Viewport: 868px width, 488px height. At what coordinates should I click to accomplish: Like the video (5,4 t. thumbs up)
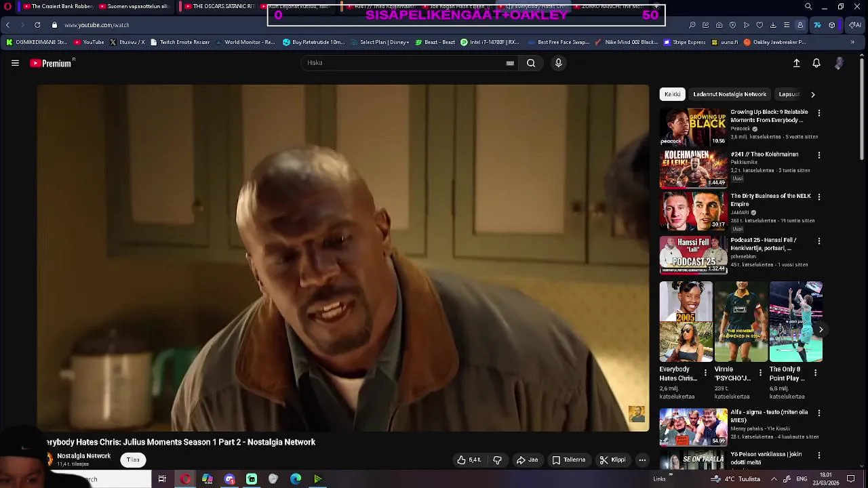pyautogui.click(x=469, y=460)
